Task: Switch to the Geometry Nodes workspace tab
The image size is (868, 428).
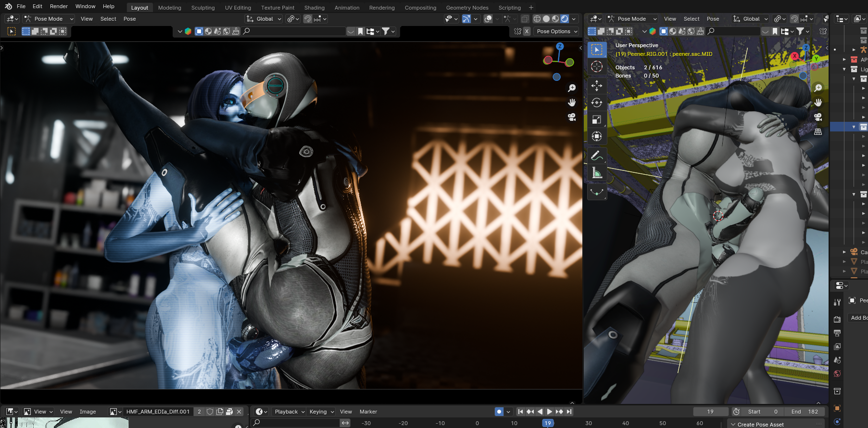Action: pos(467,8)
